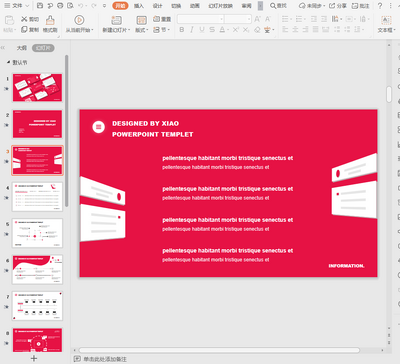Click the bulleted list icon
This screenshot has width=400, height=364.
pos(285,19)
